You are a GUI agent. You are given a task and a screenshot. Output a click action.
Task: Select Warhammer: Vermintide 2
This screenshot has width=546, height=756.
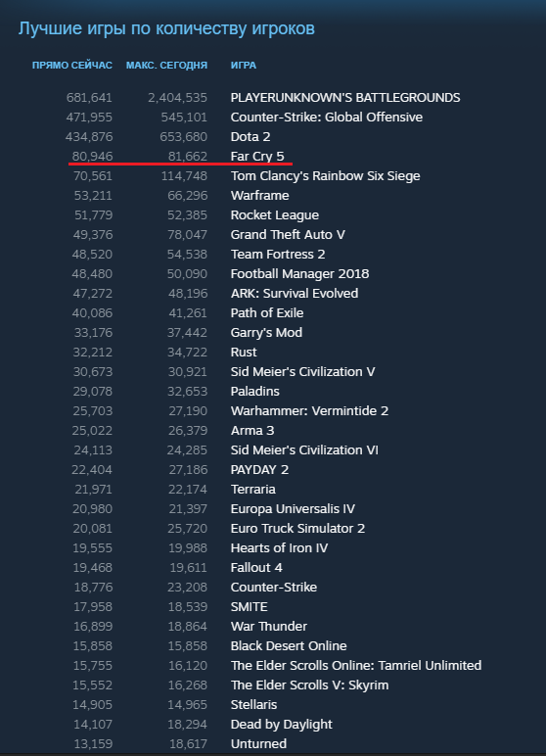tap(309, 410)
